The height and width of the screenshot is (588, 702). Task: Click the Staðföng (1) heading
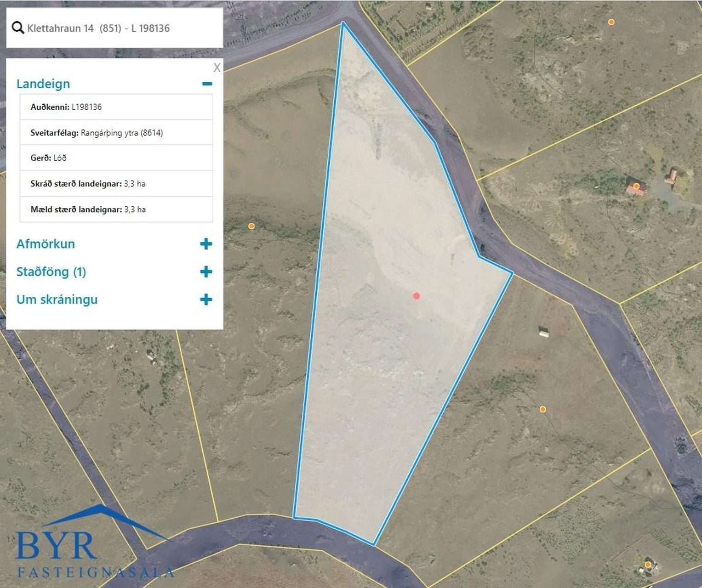tap(51, 272)
